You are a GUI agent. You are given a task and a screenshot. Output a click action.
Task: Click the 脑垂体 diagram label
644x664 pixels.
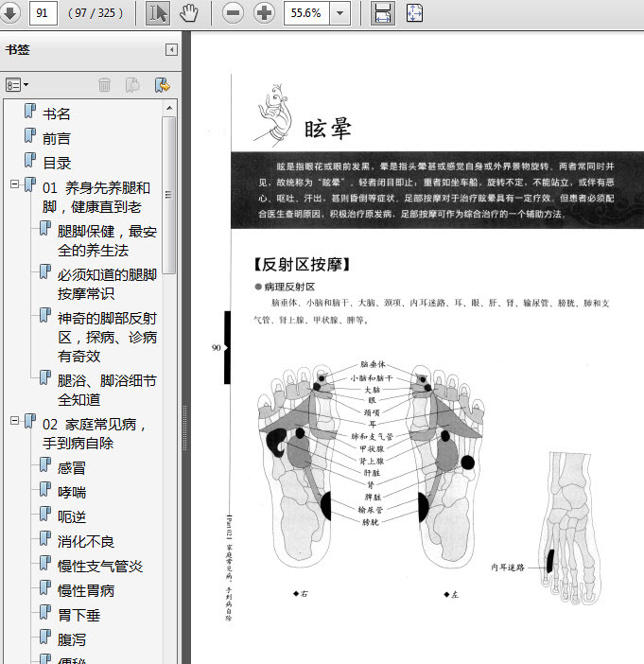pyautogui.click(x=373, y=364)
